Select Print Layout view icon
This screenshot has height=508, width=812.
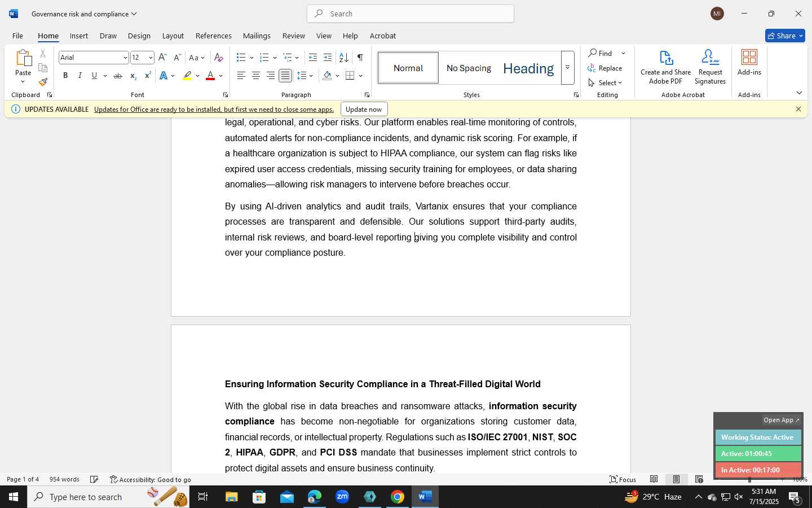coord(676,479)
